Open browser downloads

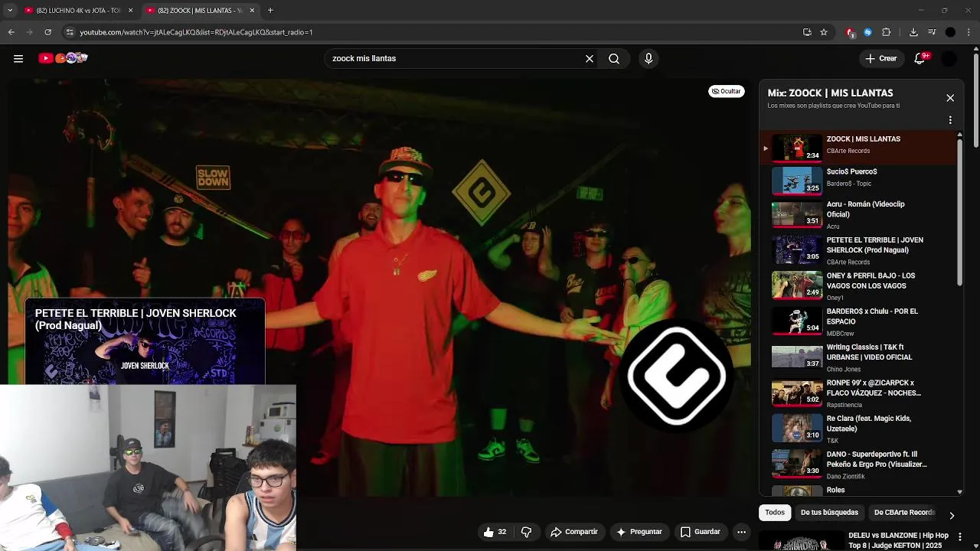click(913, 32)
